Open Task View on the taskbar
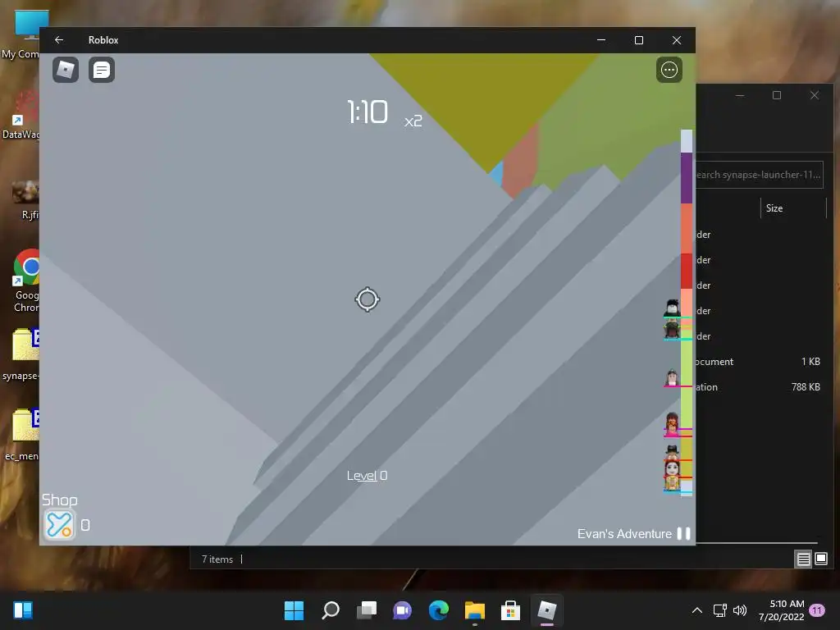Image resolution: width=840 pixels, height=630 pixels. click(367, 610)
